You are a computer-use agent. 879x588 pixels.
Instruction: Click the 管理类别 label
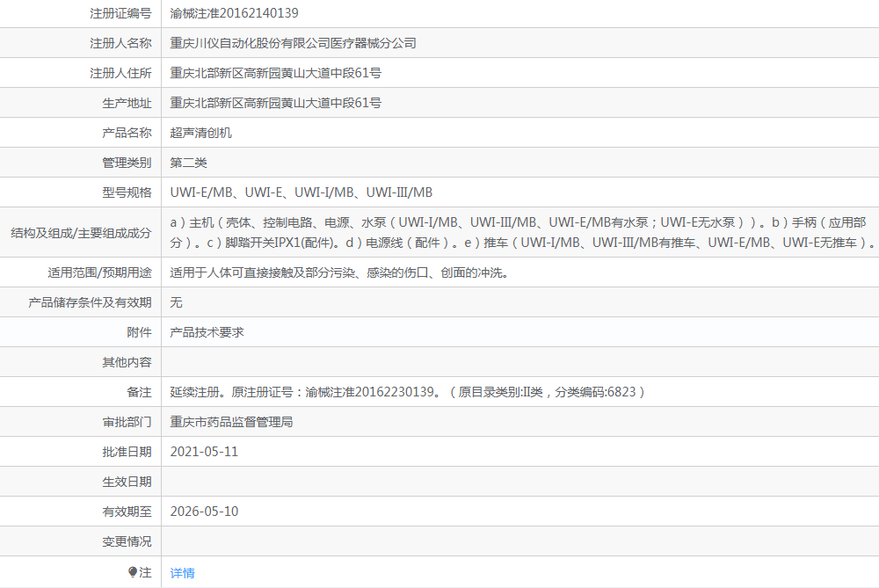(127, 163)
